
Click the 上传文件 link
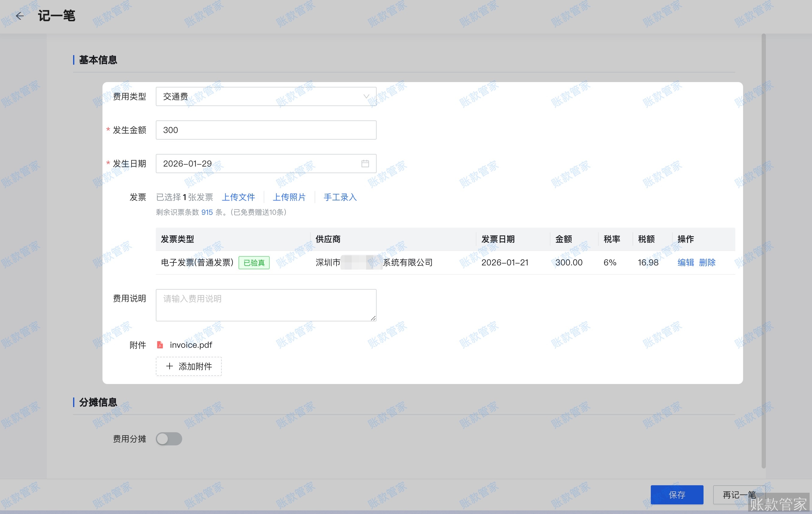[x=239, y=197]
